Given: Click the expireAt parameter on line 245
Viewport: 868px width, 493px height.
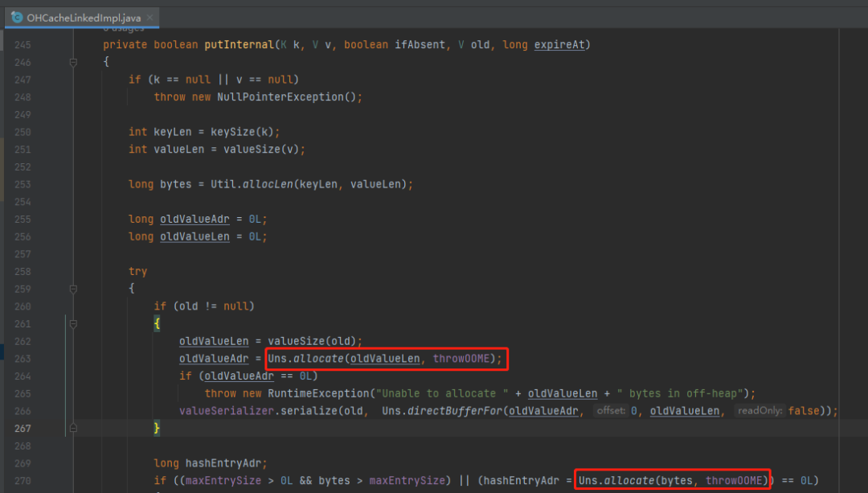Looking at the screenshot, I should 559,45.
